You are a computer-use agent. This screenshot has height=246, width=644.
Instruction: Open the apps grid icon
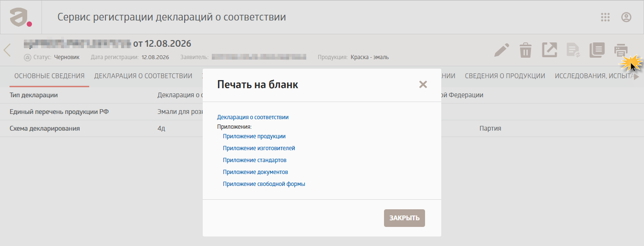pos(605,17)
